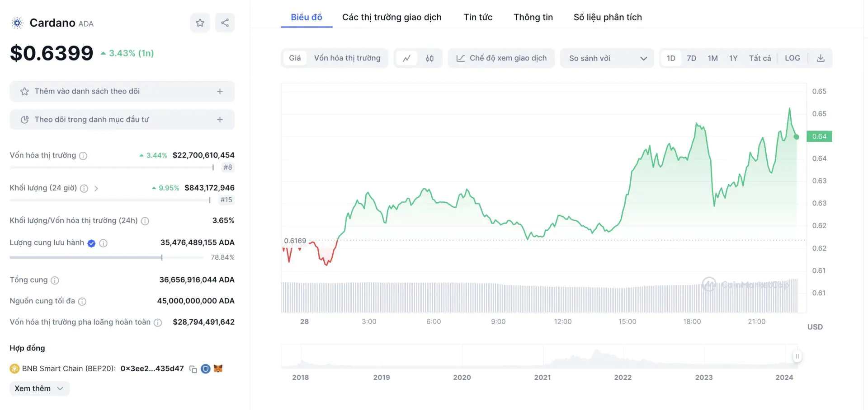868x410 pixels.
Task: Switch to Tin tức tab
Action: [478, 17]
